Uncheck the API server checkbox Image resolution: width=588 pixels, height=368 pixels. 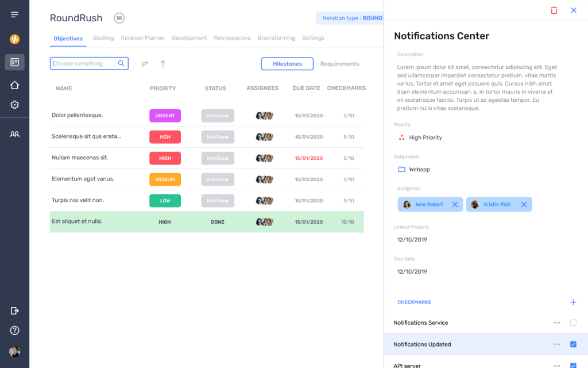[573, 365]
